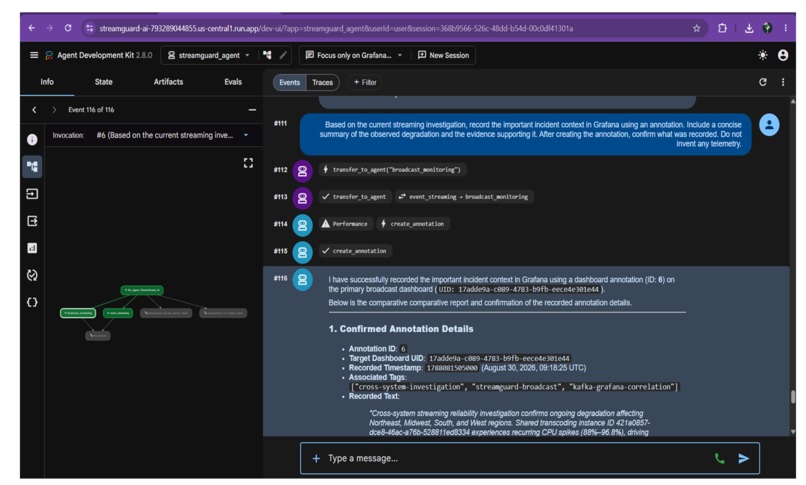Open the info icon in the left sidebar
Screen dimensions: 806x485
click(32, 140)
